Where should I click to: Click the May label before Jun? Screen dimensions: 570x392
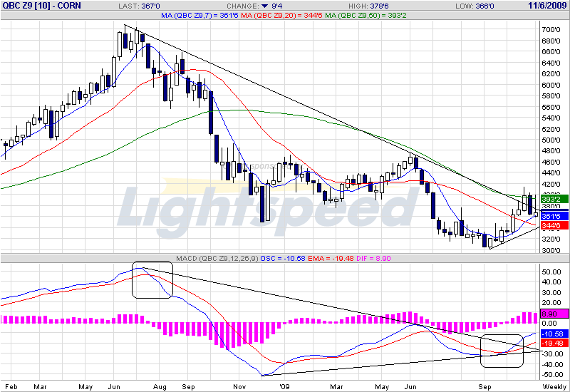tap(85, 386)
